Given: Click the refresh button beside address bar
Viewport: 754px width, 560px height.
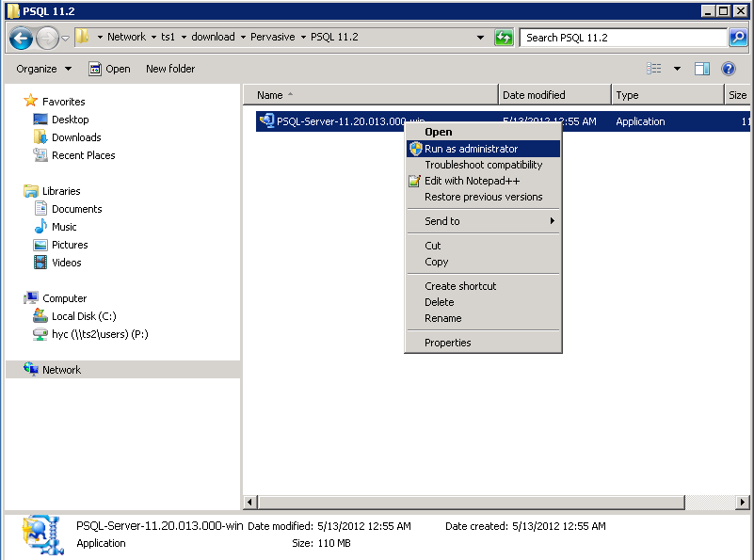Looking at the screenshot, I should tap(505, 38).
